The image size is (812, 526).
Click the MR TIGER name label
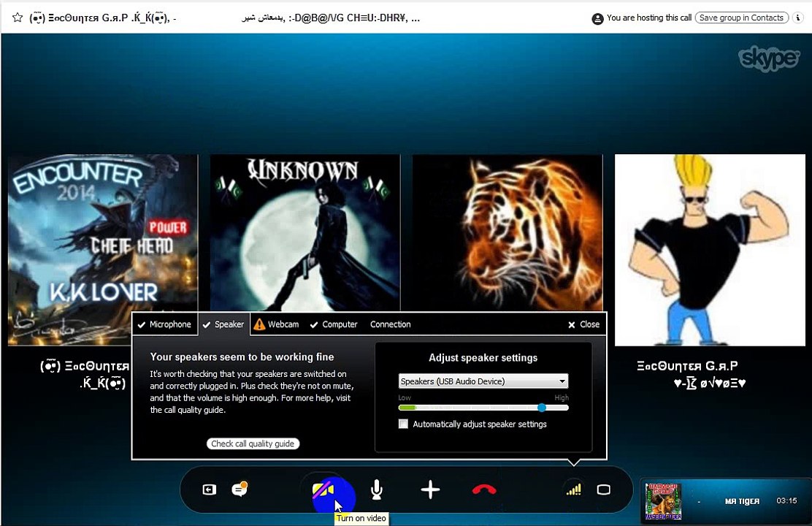(x=742, y=501)
